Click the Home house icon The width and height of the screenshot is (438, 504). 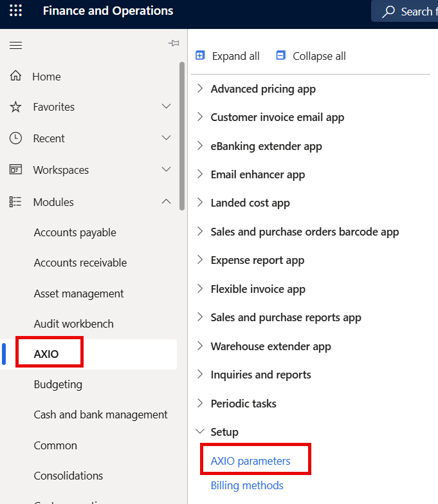click(15, 76)
